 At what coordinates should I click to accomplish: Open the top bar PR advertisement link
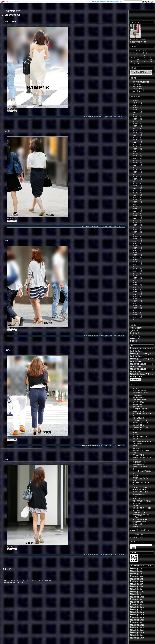click(x=109, y=1)
